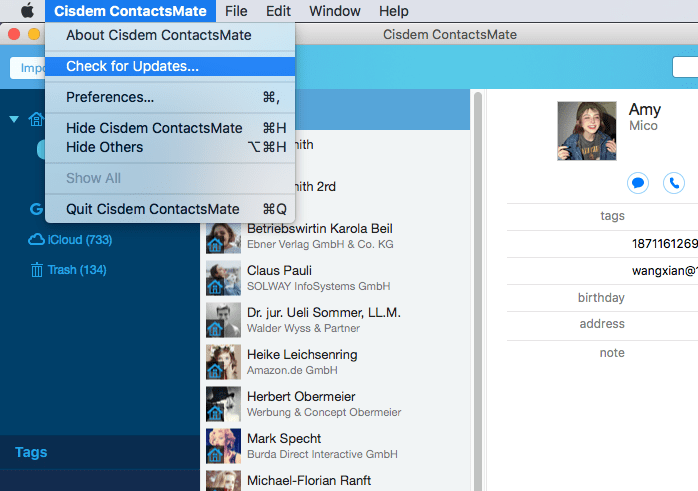This screenshot has width=698, height=491.
Task: Select contact Dr. jur. Ueli Sommer
Action: (x=337, y=320)
